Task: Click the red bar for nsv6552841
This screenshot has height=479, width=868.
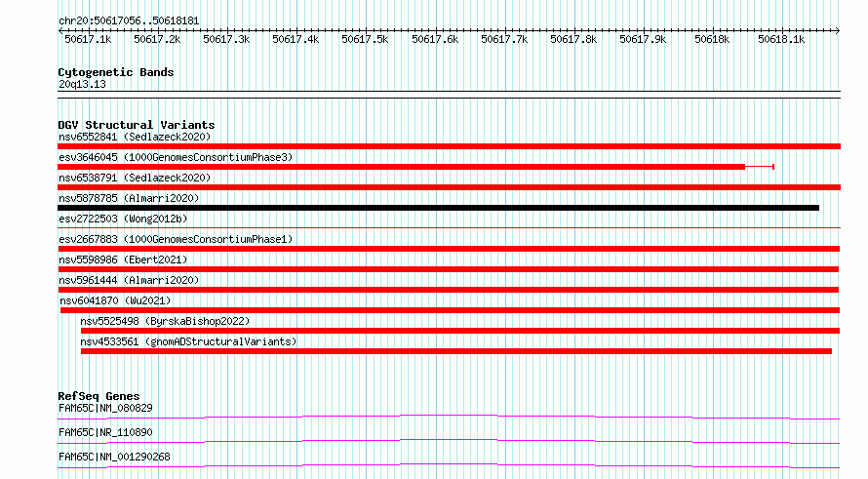Action: pos(449,146)
